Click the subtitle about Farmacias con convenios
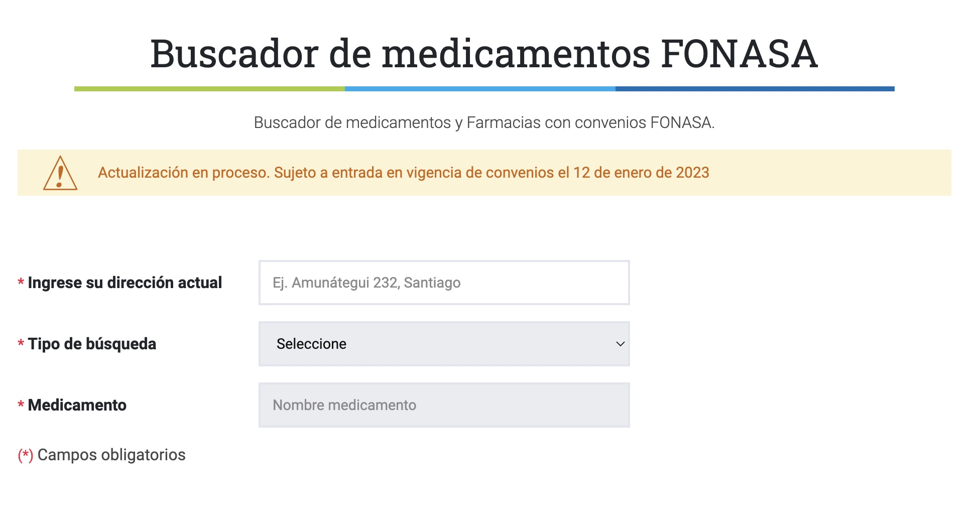The height and width of the screenshot is (529, 980). (x=484, y=122)
